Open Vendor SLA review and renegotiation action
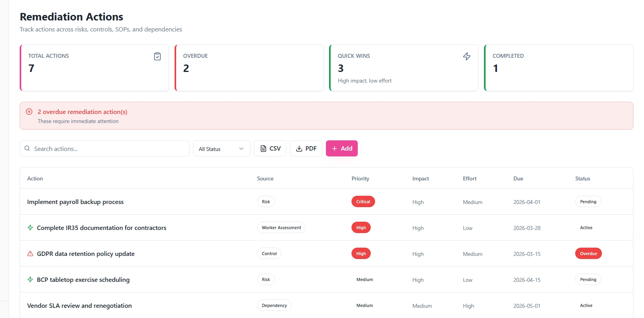The image size is (644, 318). 79,305
